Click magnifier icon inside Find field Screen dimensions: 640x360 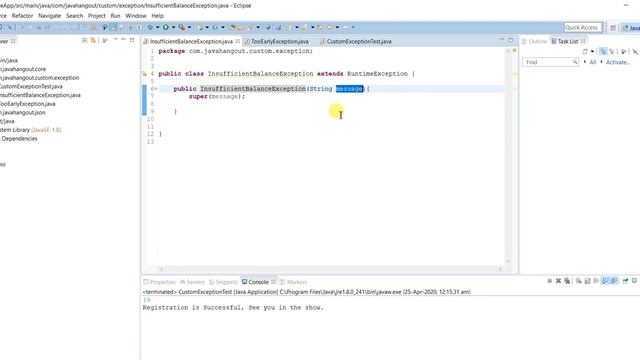tap(575, 62)
